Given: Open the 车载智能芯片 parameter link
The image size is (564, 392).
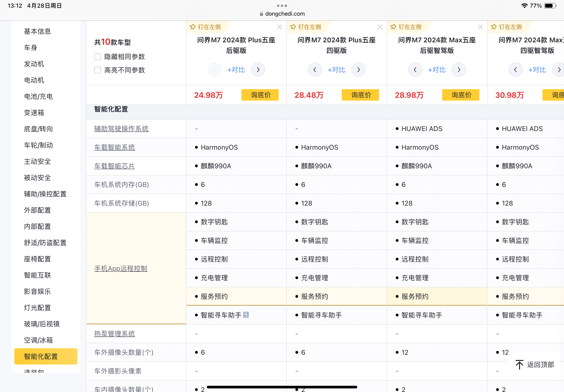Looking at the screenshot, I should pos(114,166).
